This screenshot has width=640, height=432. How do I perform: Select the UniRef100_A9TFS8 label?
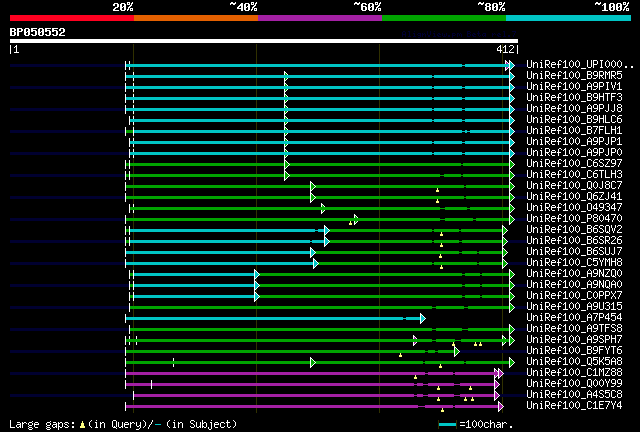coord(574,329)
